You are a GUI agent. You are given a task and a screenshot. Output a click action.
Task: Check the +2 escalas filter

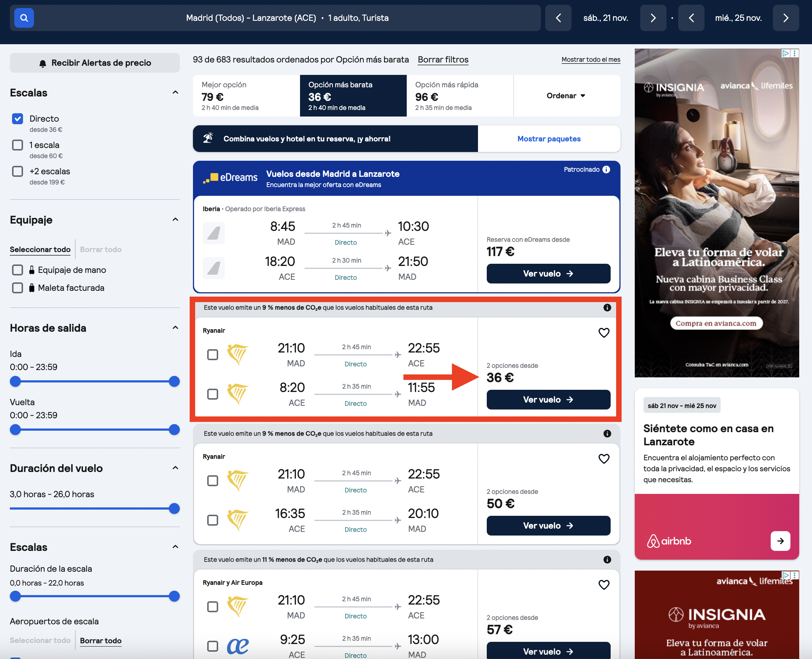[x=18, y=171]
